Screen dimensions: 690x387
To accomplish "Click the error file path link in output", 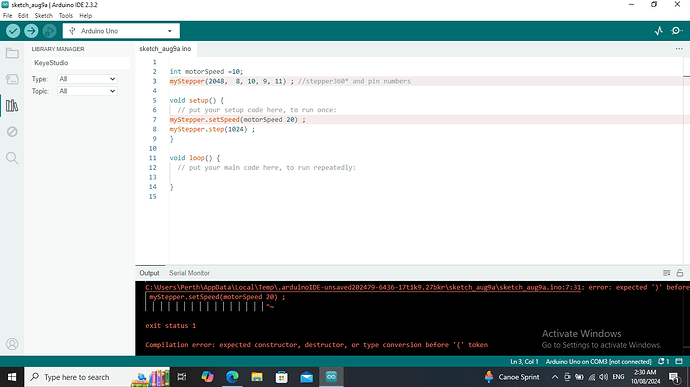I will (x=363, y=287).
